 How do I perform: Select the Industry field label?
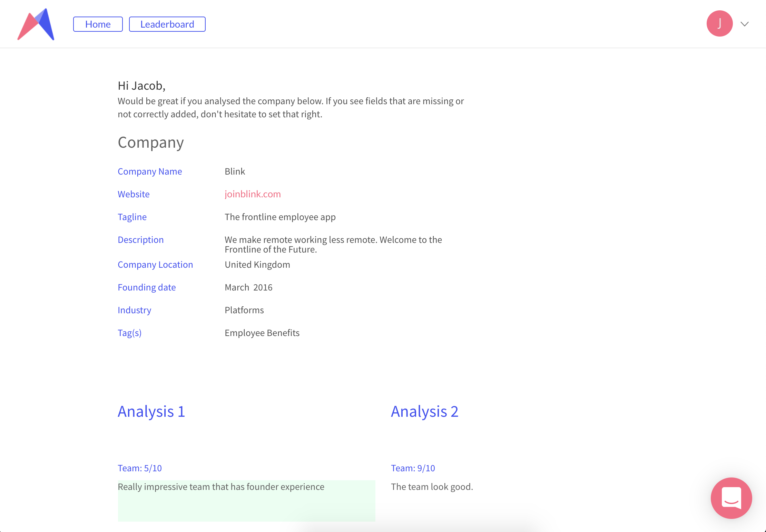tap(134, 310)
